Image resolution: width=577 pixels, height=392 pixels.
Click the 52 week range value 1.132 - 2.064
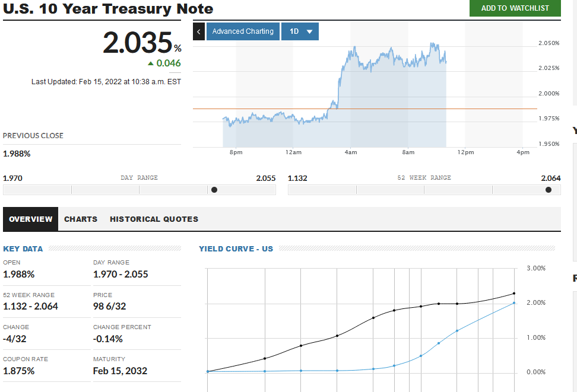[30, 307]
